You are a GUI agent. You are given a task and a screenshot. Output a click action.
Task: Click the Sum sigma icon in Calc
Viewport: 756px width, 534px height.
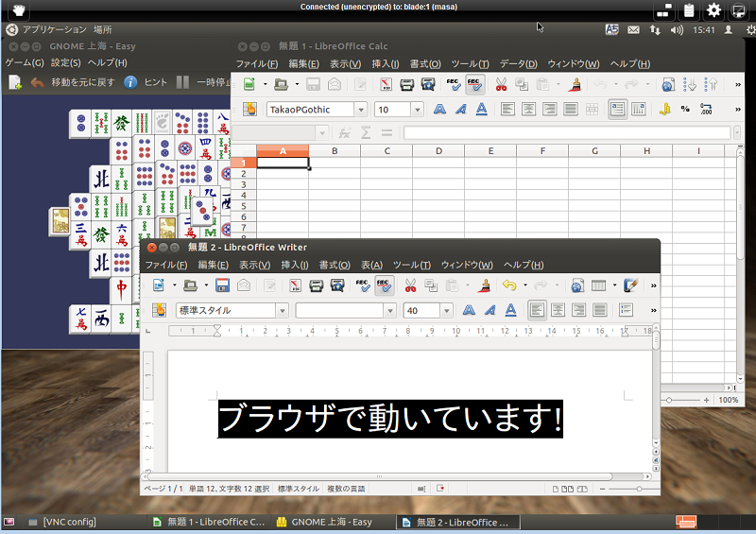coord(366,132)
